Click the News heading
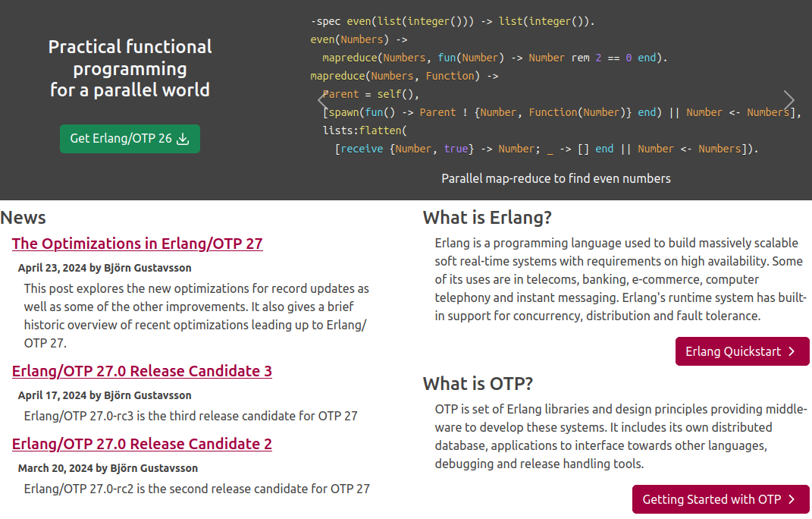Viewport: 812px width, 519px height. click(x=23, y=217)
